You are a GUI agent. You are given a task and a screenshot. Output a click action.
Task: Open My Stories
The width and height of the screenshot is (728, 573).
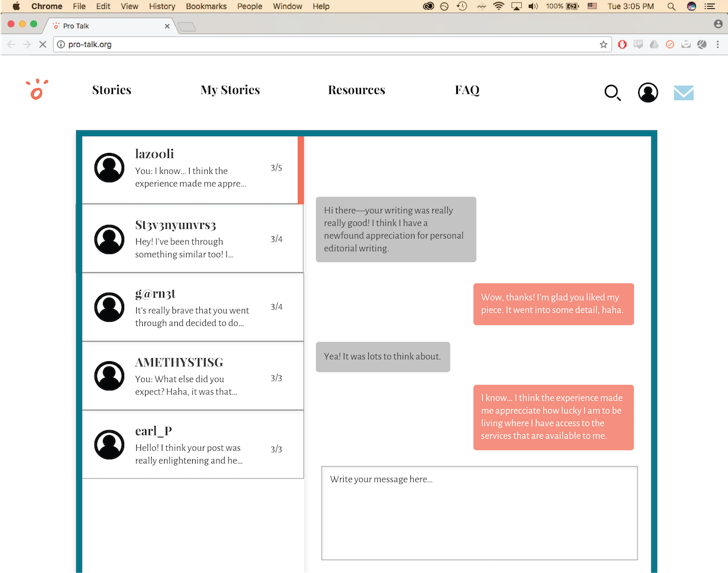[230, 90]
